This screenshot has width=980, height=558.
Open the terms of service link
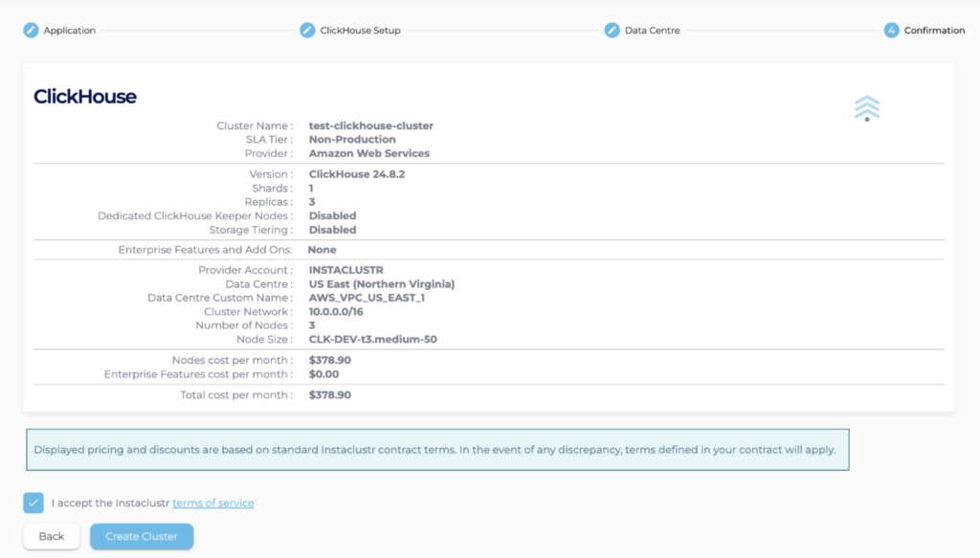pyautogui.click(x=212, y=503)
